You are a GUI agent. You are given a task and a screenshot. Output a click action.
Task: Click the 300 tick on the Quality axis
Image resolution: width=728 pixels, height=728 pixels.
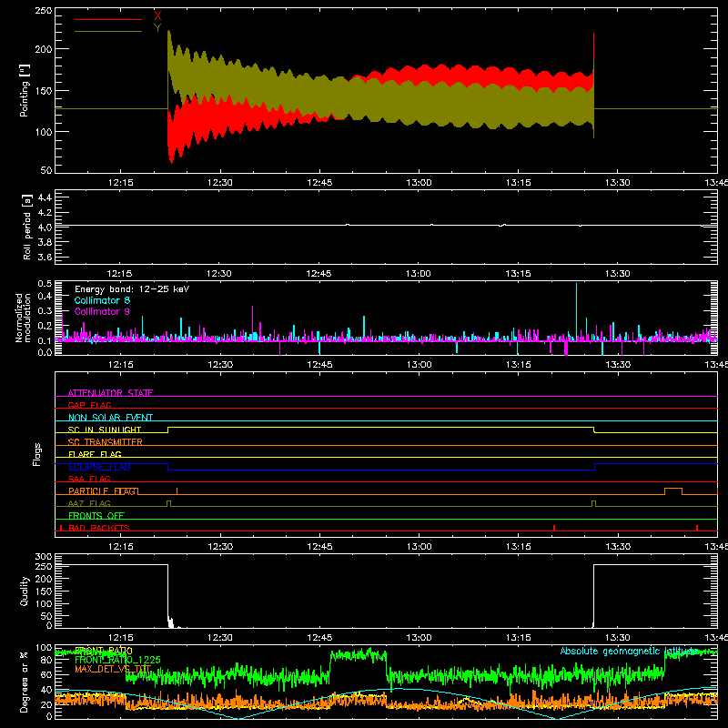tap(44, 556)
